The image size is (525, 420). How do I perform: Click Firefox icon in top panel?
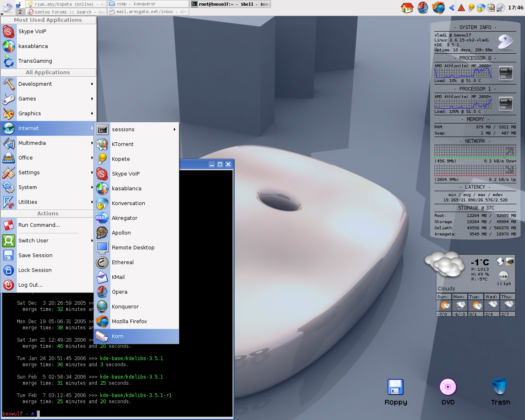point(438,7)
